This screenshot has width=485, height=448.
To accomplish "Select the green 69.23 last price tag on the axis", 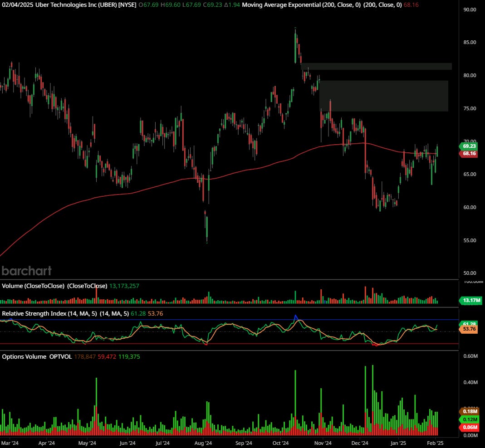I will click(x=469, y=146).
